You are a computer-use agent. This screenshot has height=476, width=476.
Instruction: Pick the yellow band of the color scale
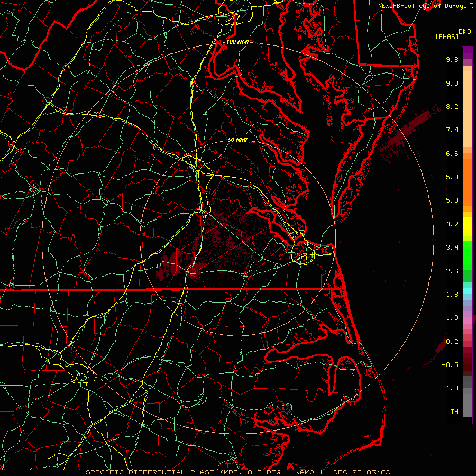pyautogui.click(x=467, y=226)
